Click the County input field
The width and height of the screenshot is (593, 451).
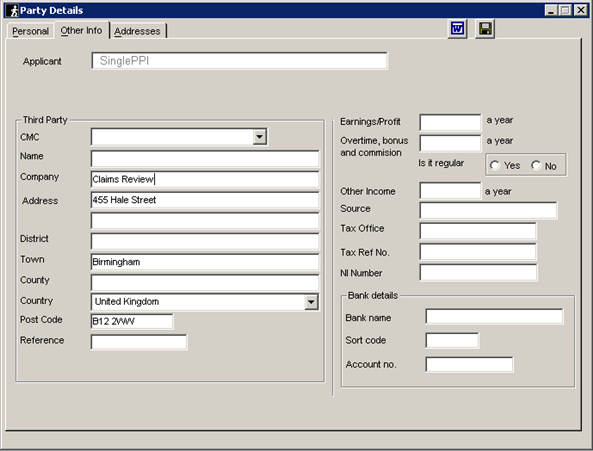pos(205,283)
